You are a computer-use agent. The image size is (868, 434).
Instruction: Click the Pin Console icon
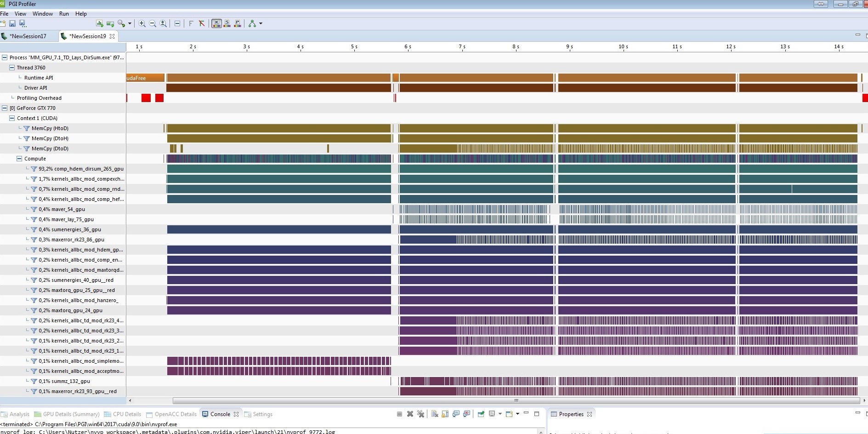point(481,414)
